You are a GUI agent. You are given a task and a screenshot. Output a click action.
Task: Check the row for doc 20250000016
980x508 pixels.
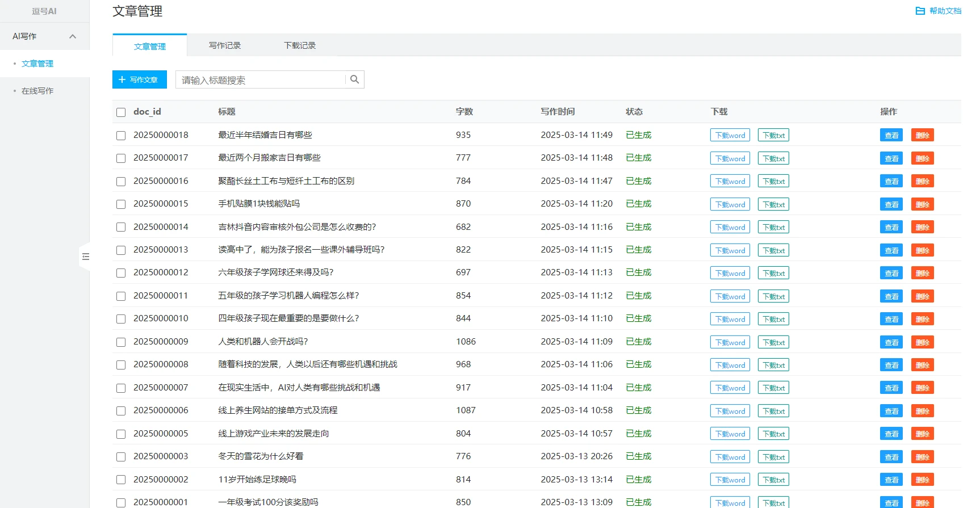[x=121, y=182]
